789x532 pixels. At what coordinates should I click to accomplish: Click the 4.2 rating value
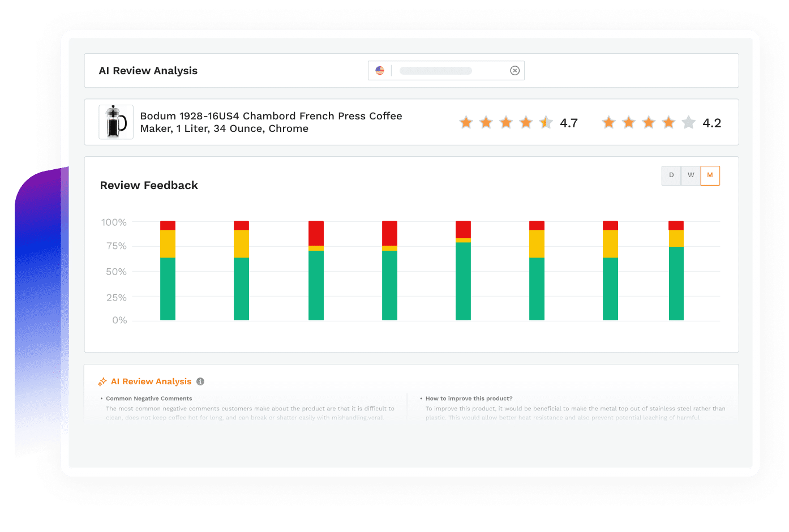pyautogui.click(x=711, y=123)
